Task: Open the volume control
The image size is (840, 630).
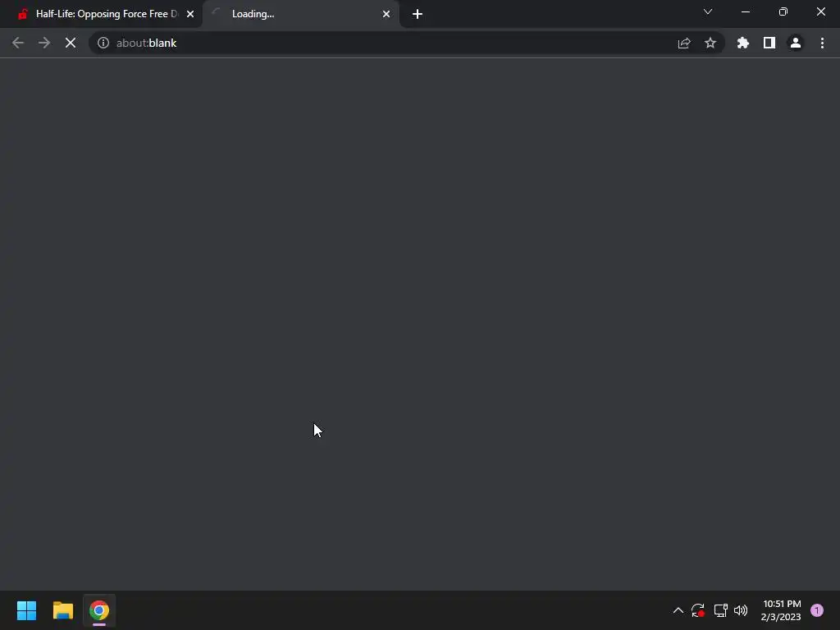Action: (x=741, y=610)
